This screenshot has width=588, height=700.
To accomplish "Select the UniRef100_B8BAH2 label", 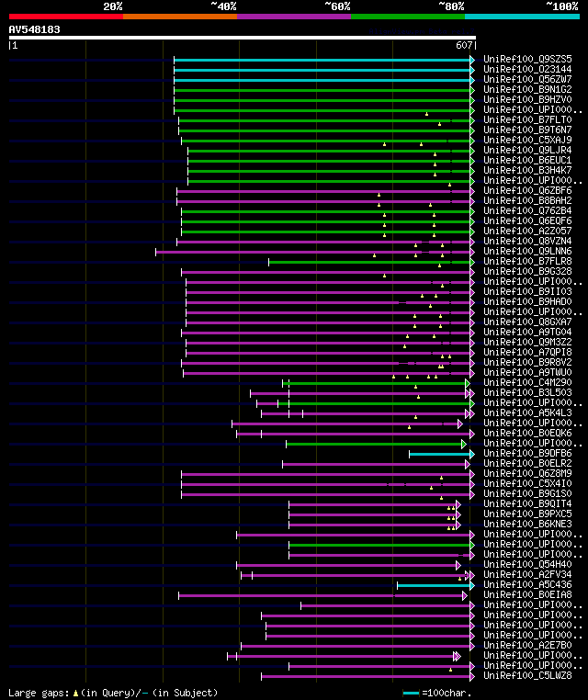I will tap(527, 200).
